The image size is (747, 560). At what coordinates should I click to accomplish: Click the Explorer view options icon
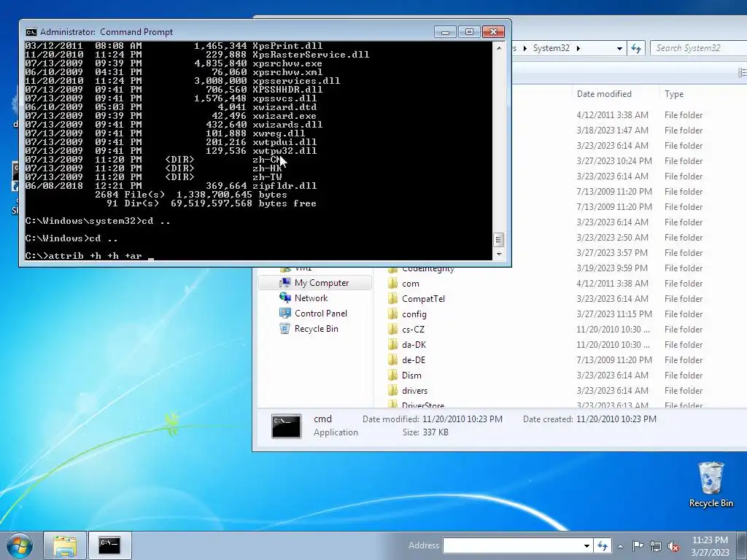pos(742,72)
